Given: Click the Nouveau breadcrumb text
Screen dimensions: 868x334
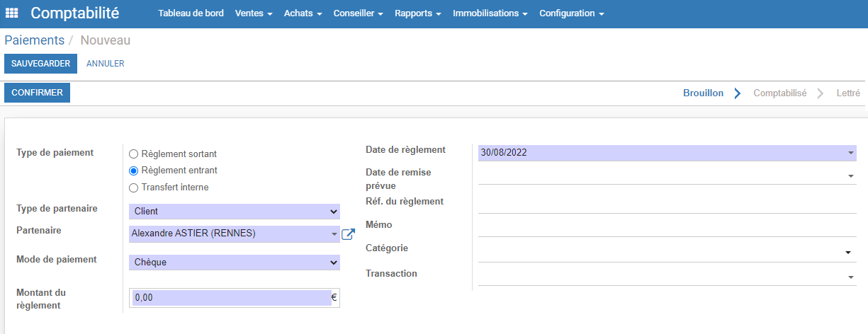Looking at the screenshot, I should click(105, 40).
